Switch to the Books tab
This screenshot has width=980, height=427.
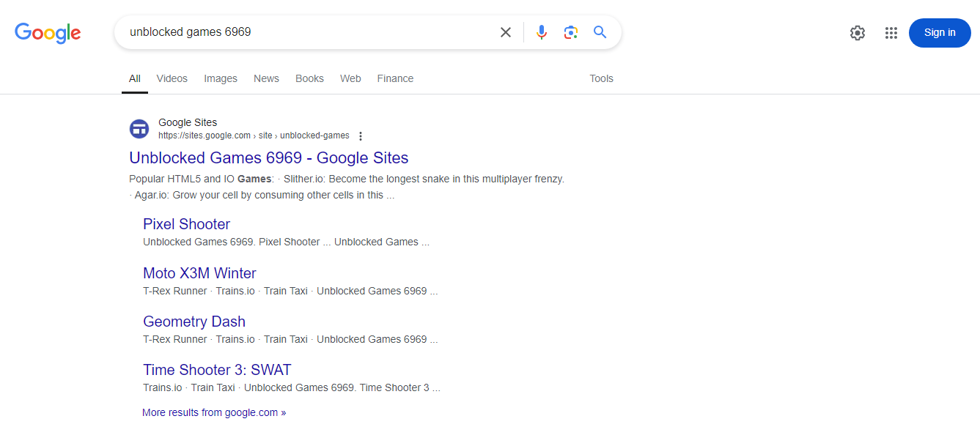(x=309, y=78)
